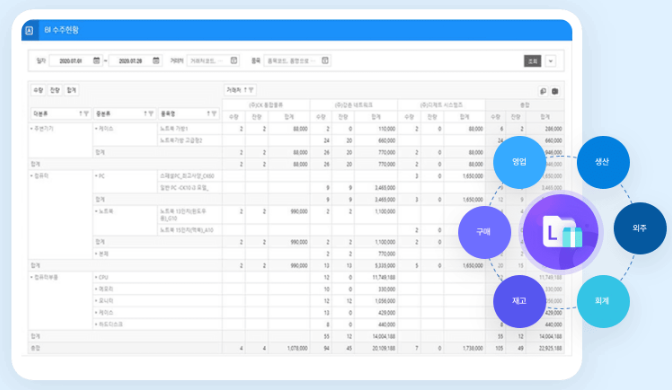Open the filter icon in the 품목명 header
This screenshot has width=672, height=390.
tap(214, 114)
